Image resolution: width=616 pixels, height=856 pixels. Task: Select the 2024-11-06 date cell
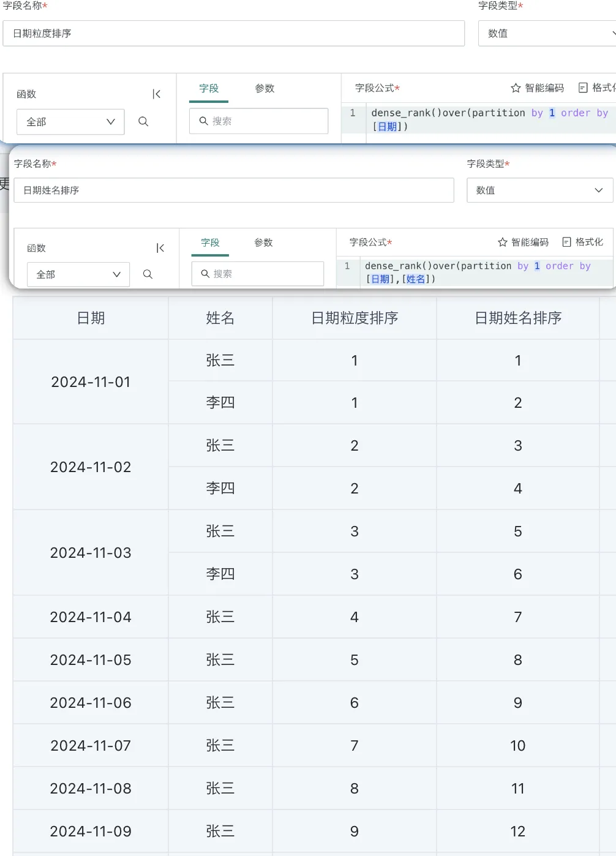(91, 703)
